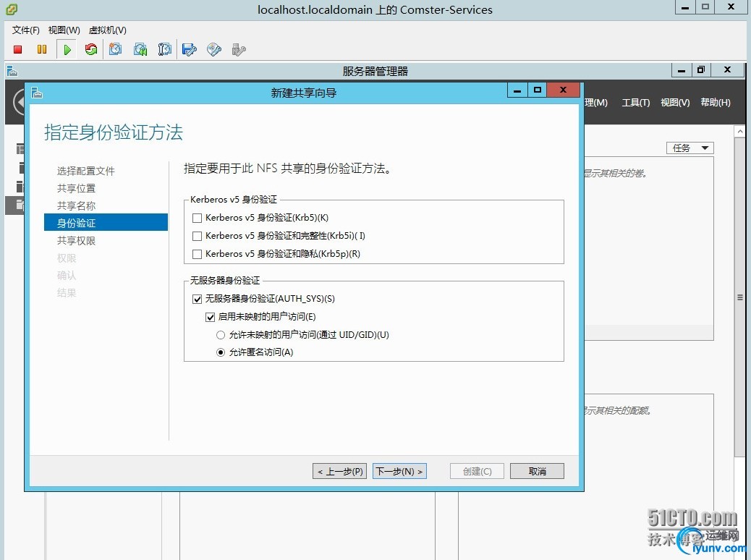Click the CD/DVD device connect icon
751x560 pixels.
214,49
